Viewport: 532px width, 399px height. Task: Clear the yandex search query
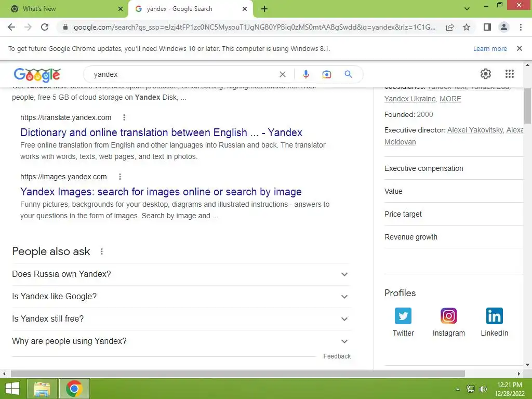click(x=282, y=74)
